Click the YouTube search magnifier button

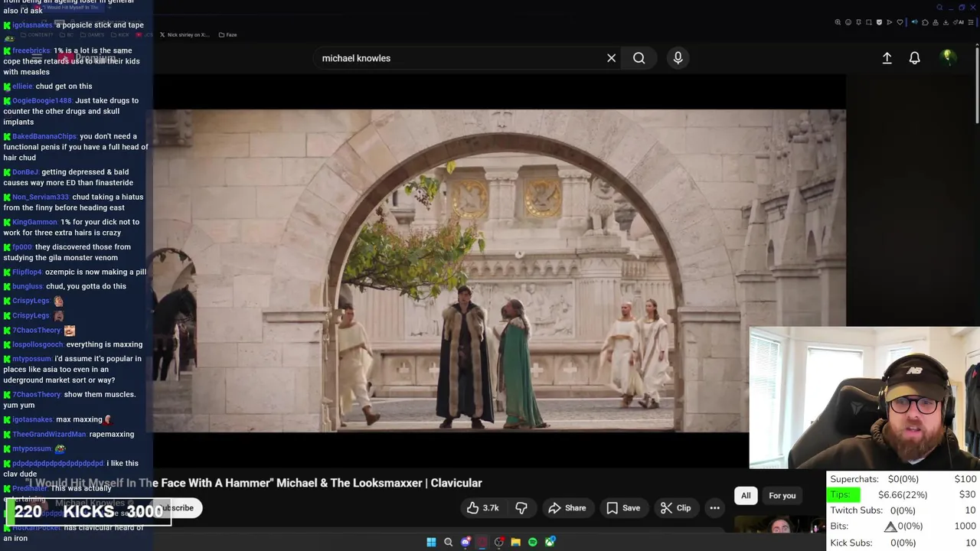click(639, 58)
